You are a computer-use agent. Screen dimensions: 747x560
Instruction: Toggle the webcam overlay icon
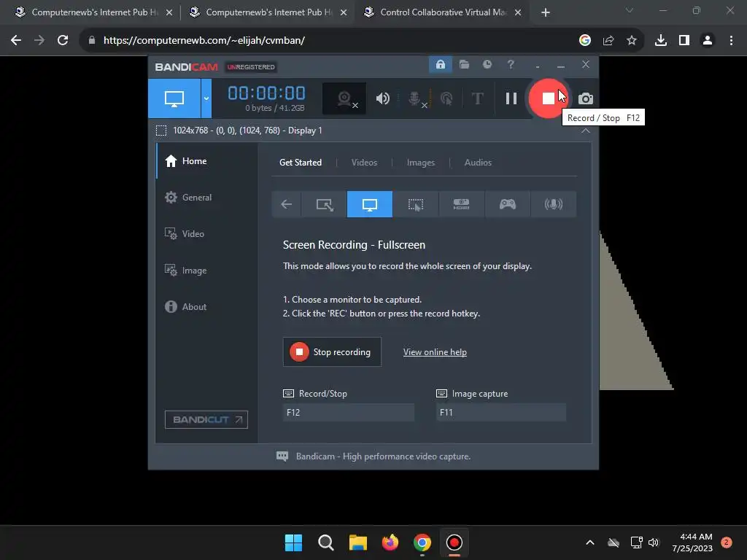[344, 98]
